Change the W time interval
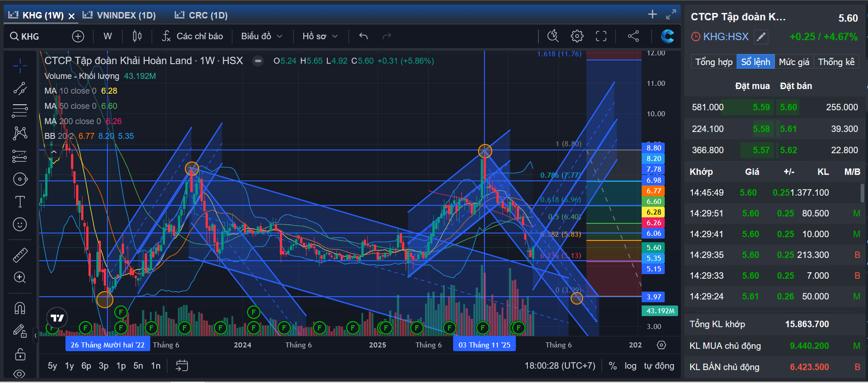This screenshot has height=383, width=868. point(107,36)
